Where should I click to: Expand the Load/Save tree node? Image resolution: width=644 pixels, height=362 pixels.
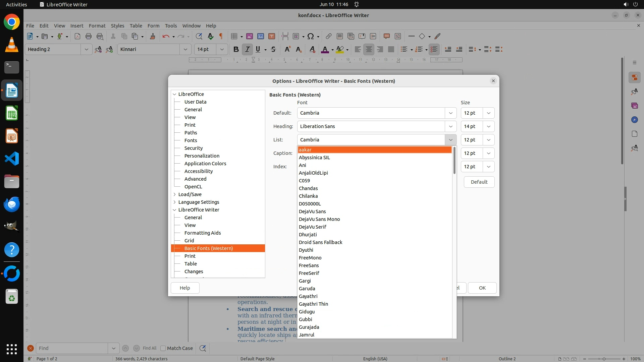(174, 194)
